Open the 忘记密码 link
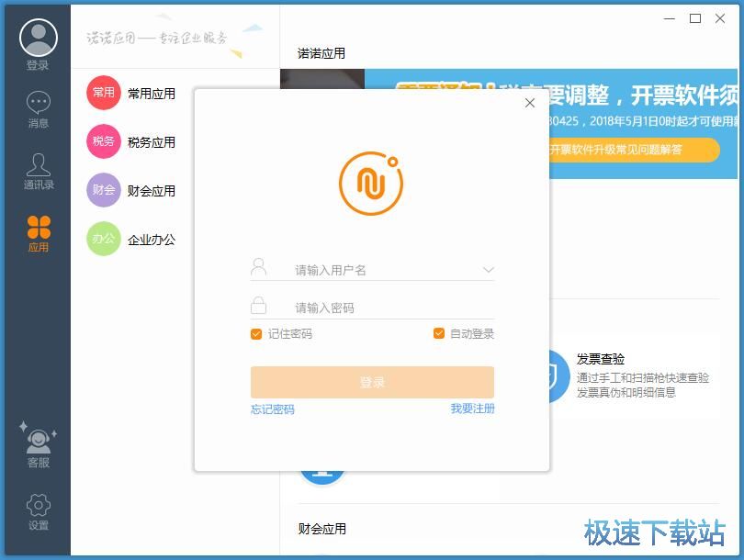The width and height of the screenshot is (744, 560). click(x=273, y=409)
